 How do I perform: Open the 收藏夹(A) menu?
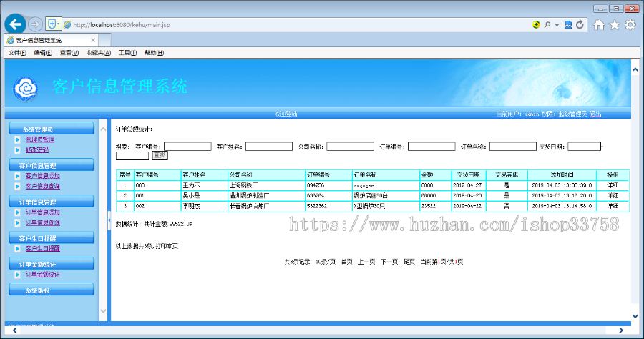coord(99,53)
